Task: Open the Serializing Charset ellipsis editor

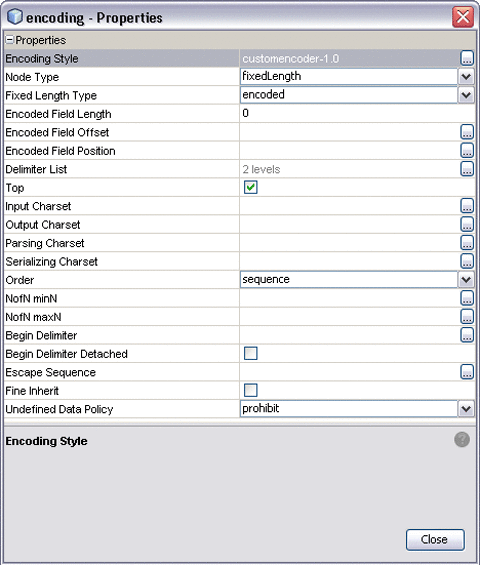Action: [x=467, y=261]
